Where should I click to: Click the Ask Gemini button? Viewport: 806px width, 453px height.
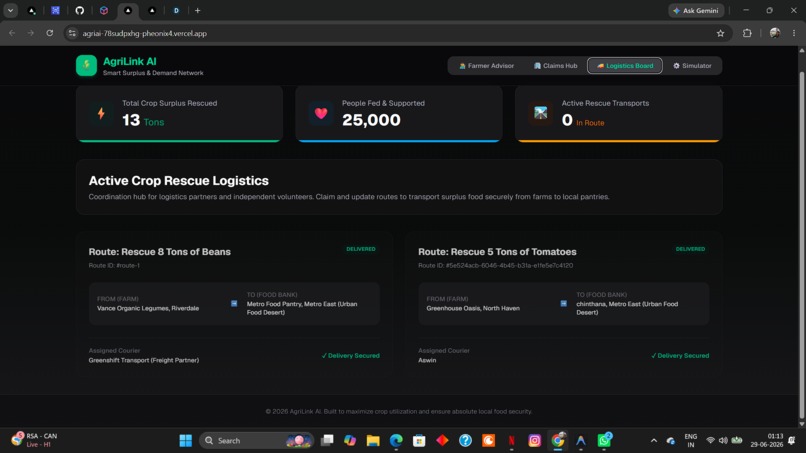tap(696, 10)
